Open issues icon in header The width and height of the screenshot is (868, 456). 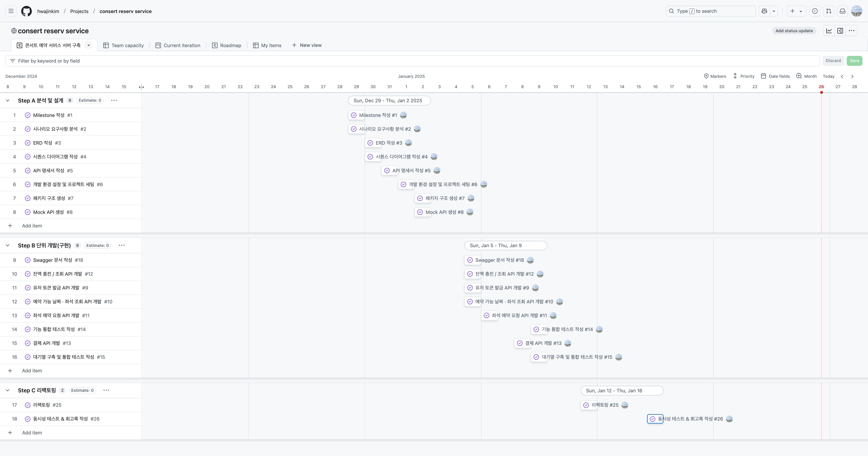point(815,11)
